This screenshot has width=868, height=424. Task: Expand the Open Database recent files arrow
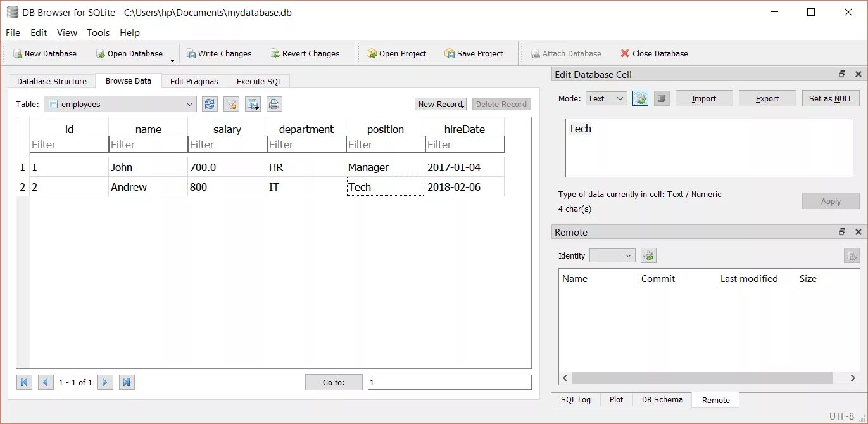[x=172, y=61]
